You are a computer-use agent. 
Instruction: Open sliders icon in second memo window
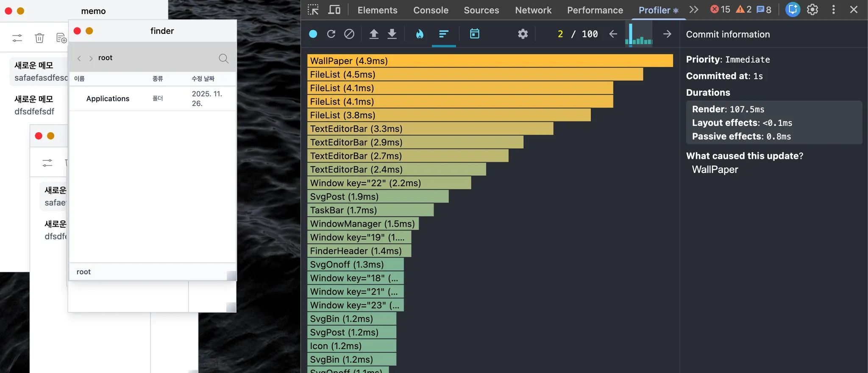[47, 163]
